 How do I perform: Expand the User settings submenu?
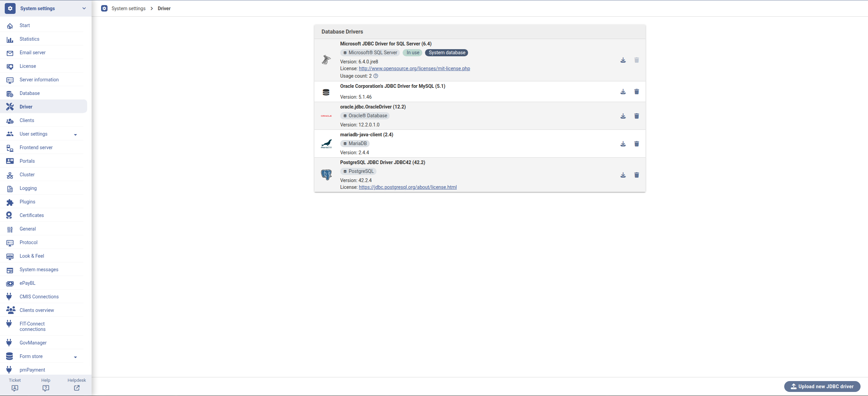click(x=75, y=135)
